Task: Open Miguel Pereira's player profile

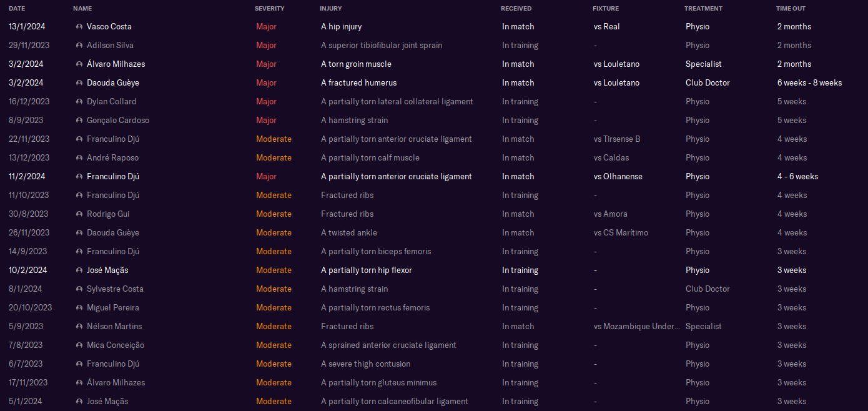Action: [112, 308]
